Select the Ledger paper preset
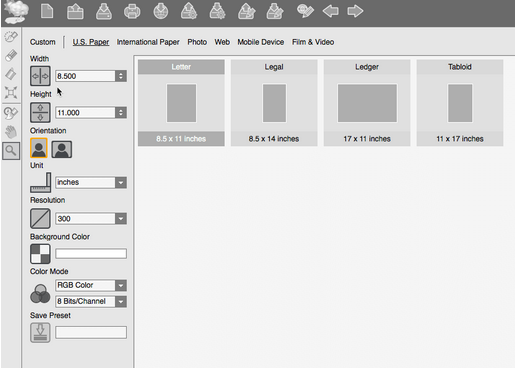 (367, 103)
